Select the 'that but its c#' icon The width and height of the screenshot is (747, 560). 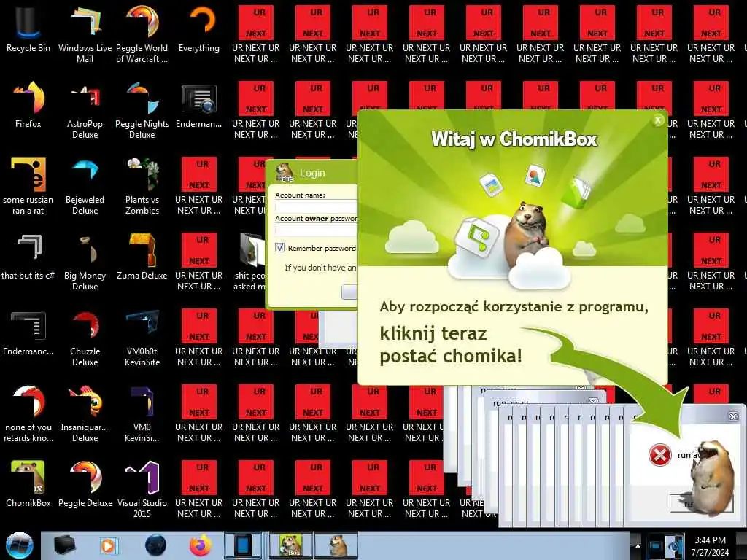28,257
